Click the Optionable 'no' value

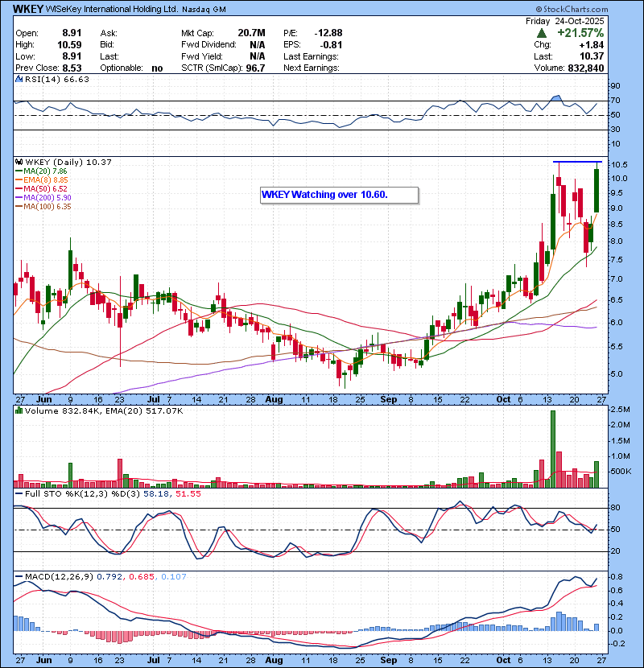tap(157, 68)
